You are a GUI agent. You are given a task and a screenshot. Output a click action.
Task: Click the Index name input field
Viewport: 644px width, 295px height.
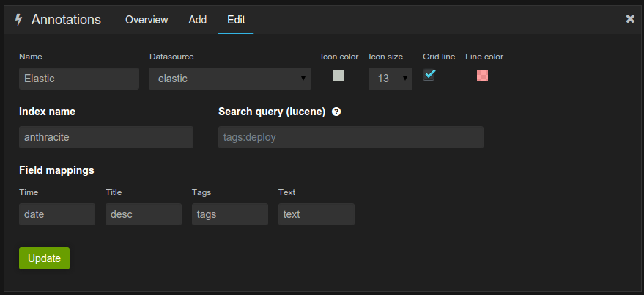coord(106,137)
